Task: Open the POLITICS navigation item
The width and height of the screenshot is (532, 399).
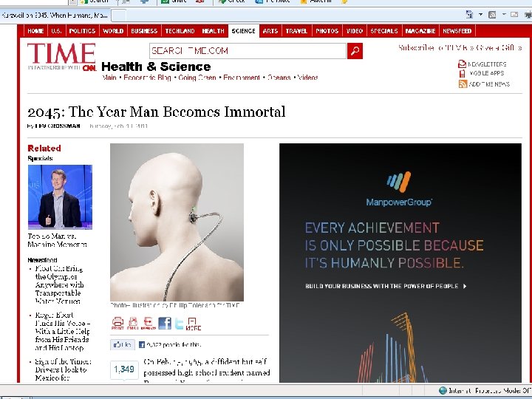Action: 83,31
